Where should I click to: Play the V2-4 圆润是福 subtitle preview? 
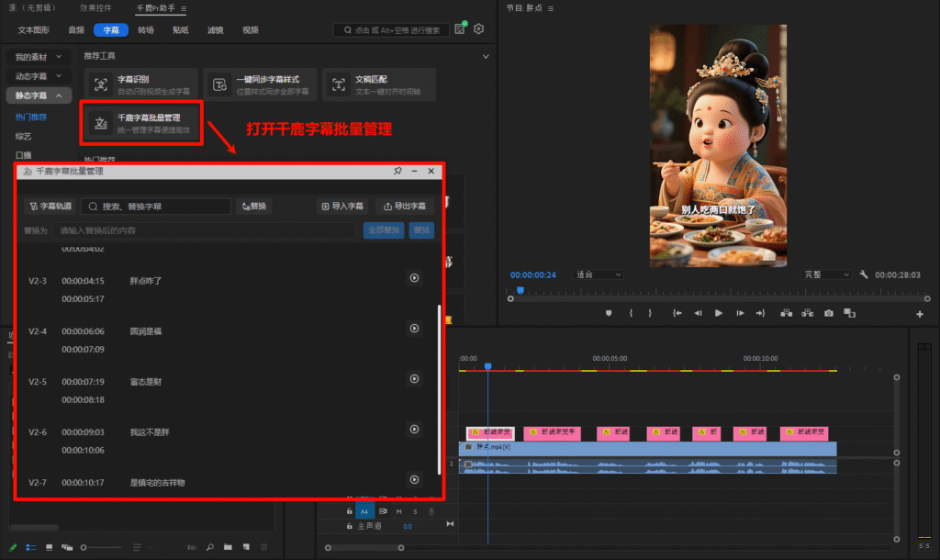[x=413, y=328]
